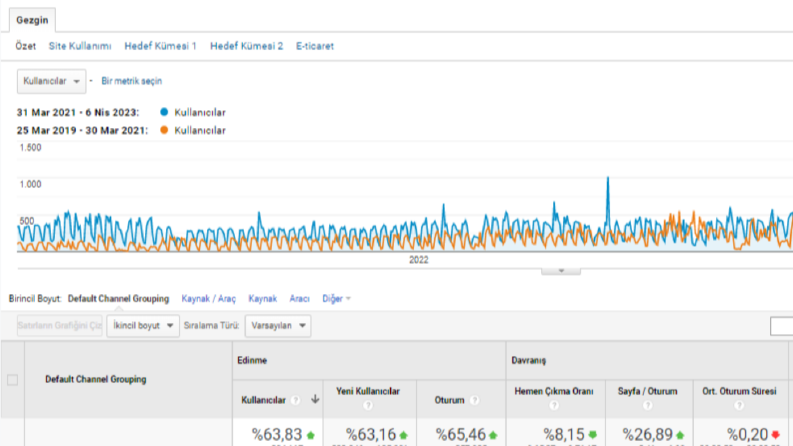The image size is (793, 446).
Task: Open the E-ticaret metric group
Action: [x=315, y=46]
